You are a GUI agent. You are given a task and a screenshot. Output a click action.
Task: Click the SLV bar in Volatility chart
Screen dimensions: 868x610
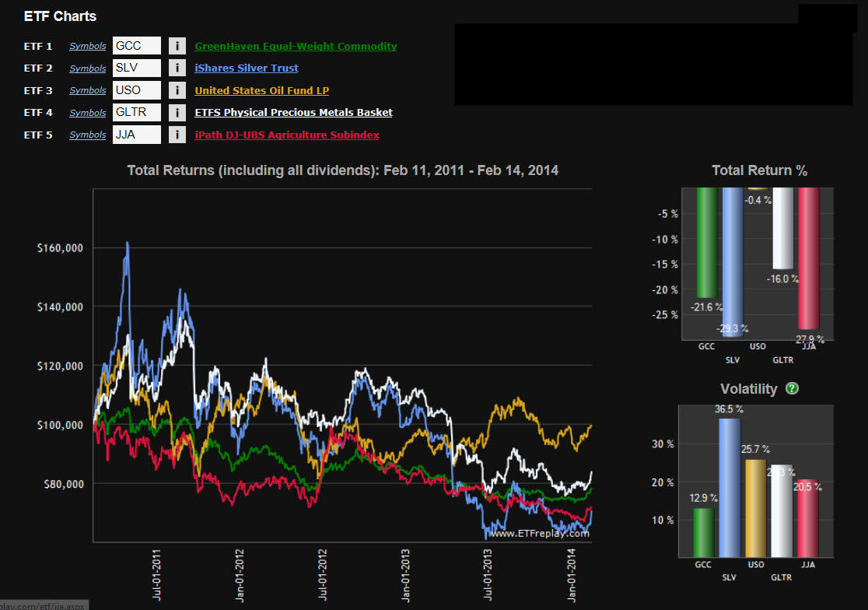click(x=730, y=489)
